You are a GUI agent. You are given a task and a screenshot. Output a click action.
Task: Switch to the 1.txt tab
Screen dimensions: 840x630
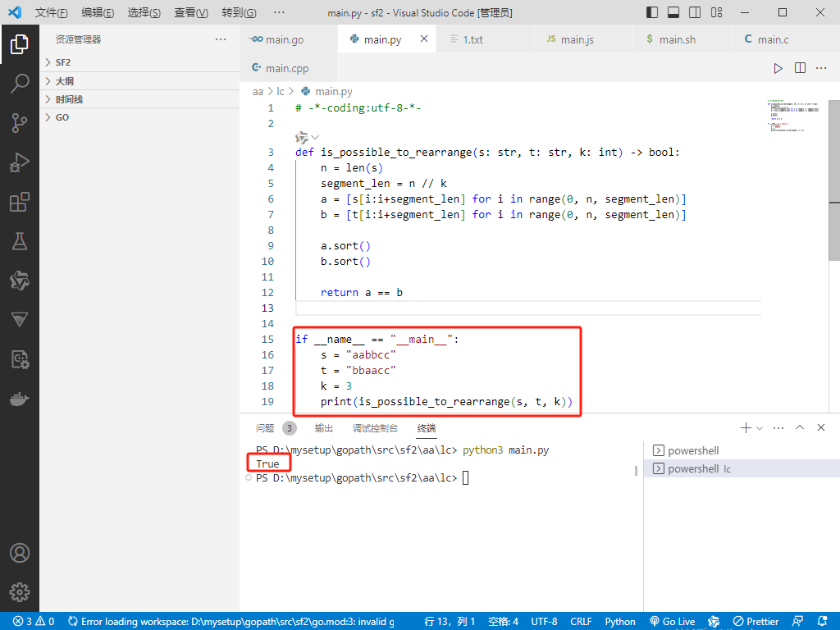coord(485,39)
